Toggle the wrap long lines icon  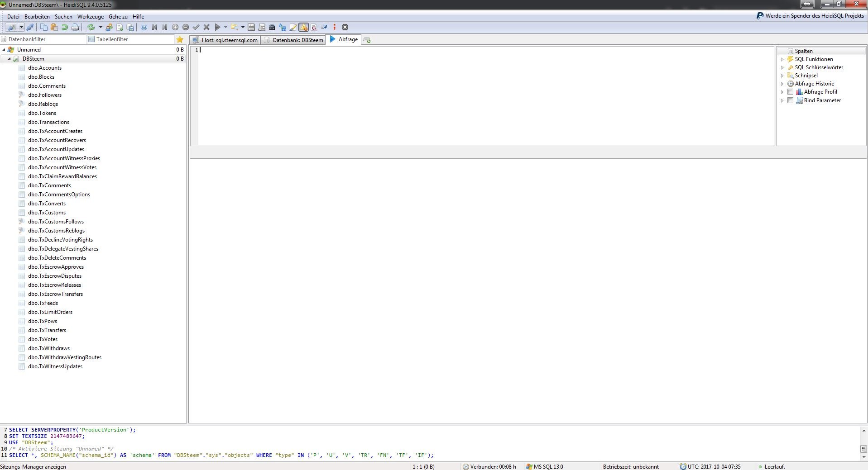click(324, 27)
